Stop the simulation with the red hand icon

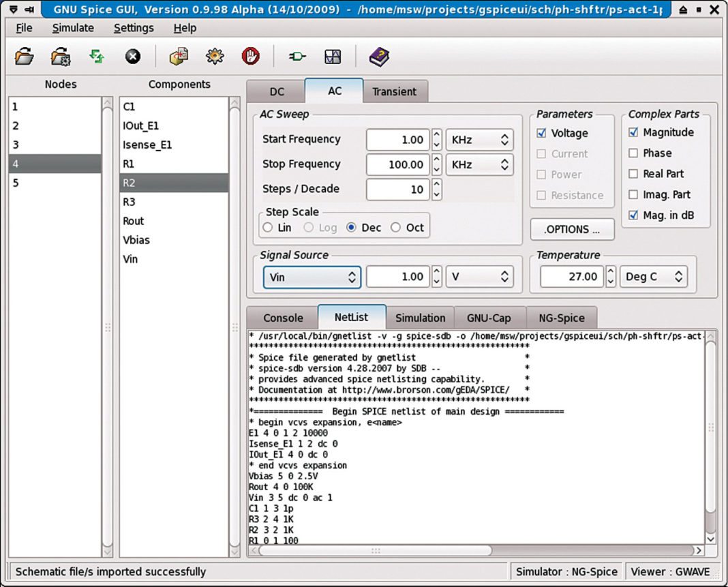pos(250,57)
